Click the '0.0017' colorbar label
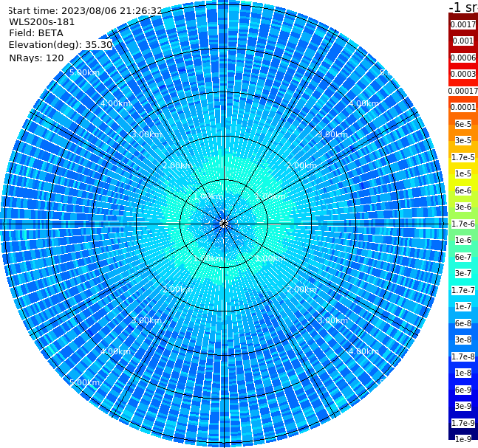The image size is (478, 448). tap(463, 24)
